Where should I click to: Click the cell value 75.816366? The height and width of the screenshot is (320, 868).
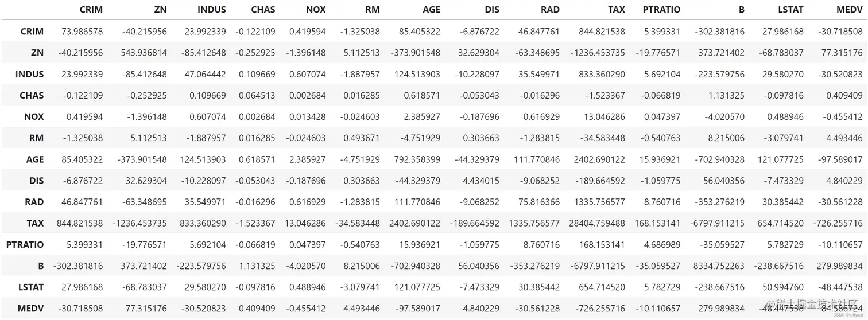coord(538,202)
